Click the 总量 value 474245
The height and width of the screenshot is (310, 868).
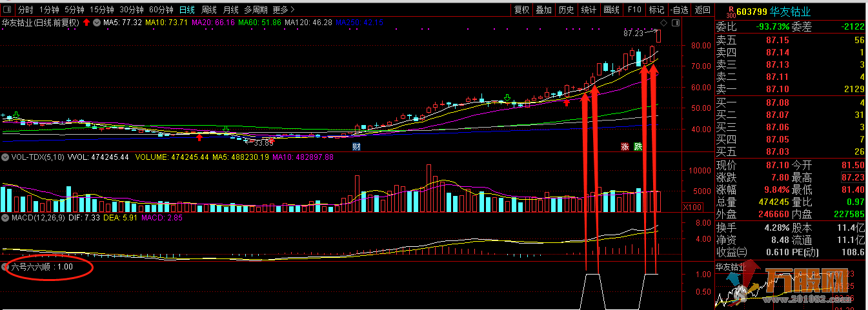pyautogui.click(x=774, y=202)
